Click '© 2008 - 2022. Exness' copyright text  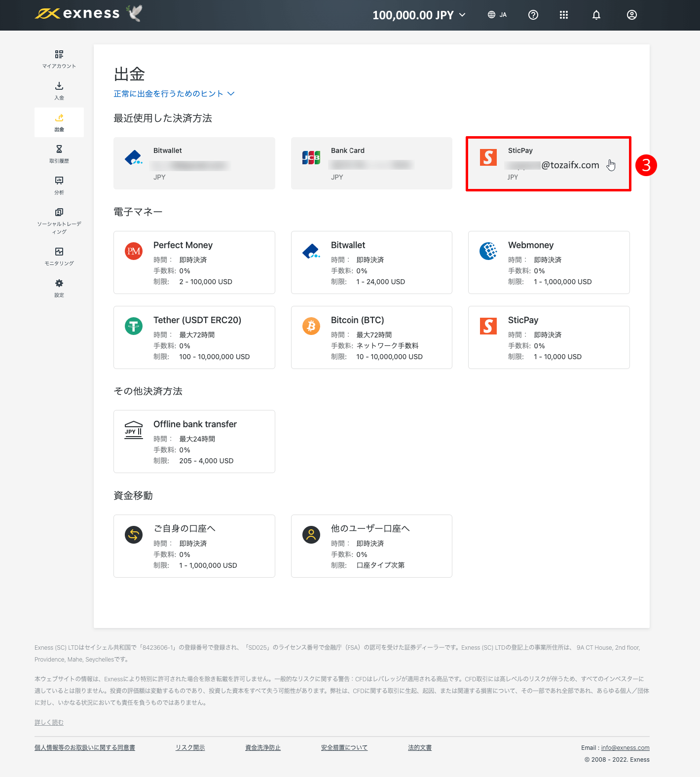pos(617,760)
